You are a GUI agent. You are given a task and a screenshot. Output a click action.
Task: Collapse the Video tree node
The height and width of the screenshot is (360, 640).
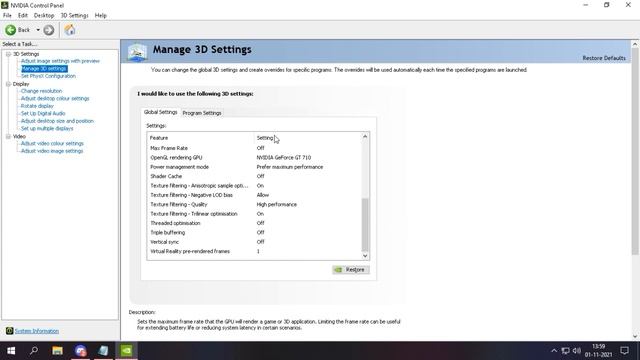click(x=8, y=136)
